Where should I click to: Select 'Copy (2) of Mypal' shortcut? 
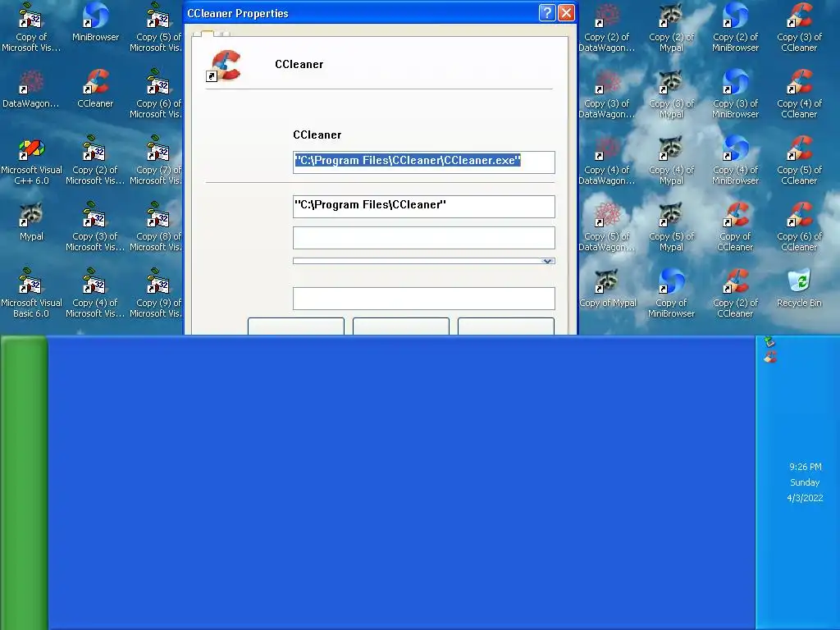click(671, 28)
